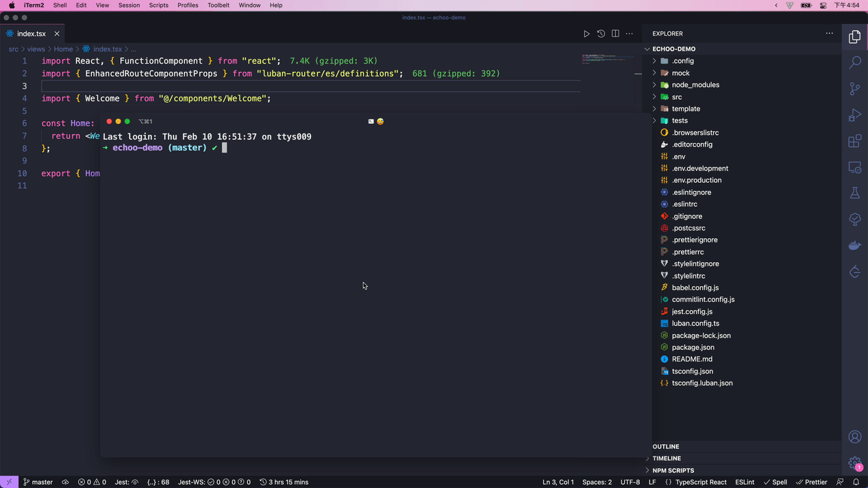Open the Source Control view icon
The height and width of the screenshot is (488, 868).
854,89
